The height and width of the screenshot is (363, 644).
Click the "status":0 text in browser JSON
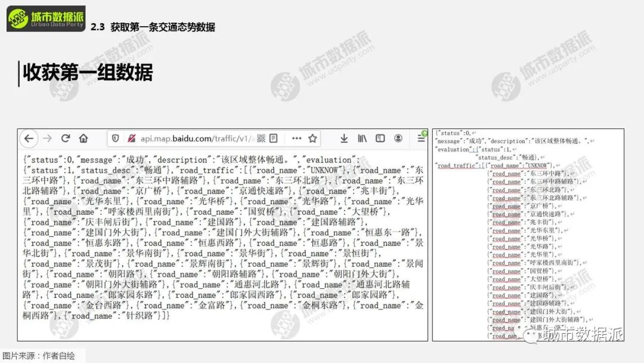(48, 160)
